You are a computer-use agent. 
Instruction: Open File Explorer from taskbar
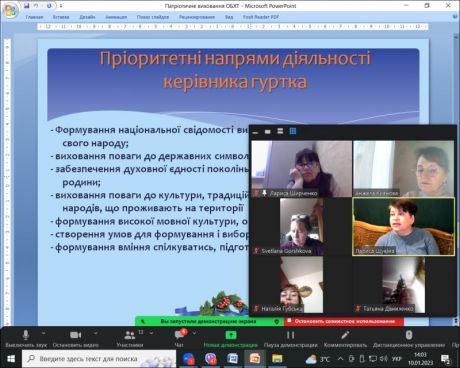point(277,359)
